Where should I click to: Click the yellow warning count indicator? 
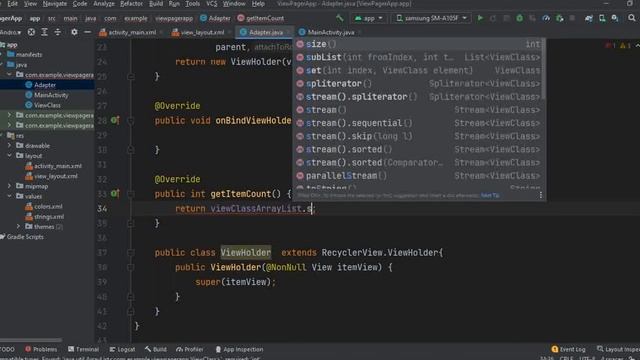click(x=625, y=45)
